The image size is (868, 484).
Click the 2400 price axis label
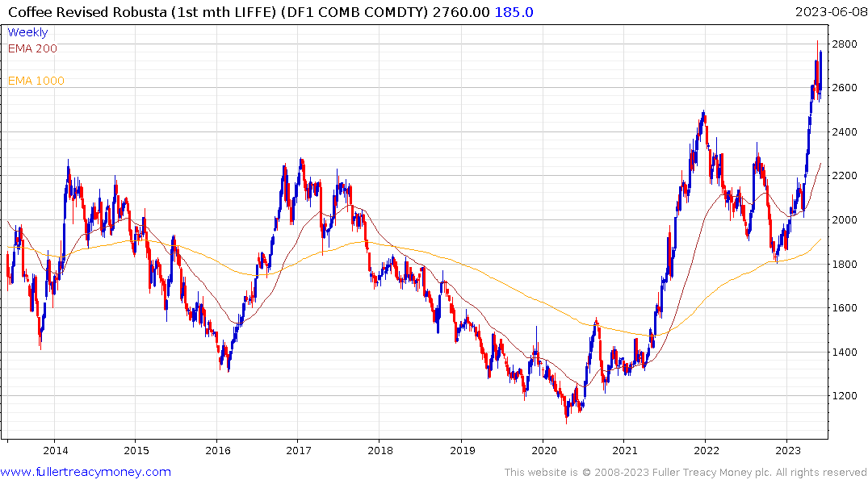tap(845, 132)
